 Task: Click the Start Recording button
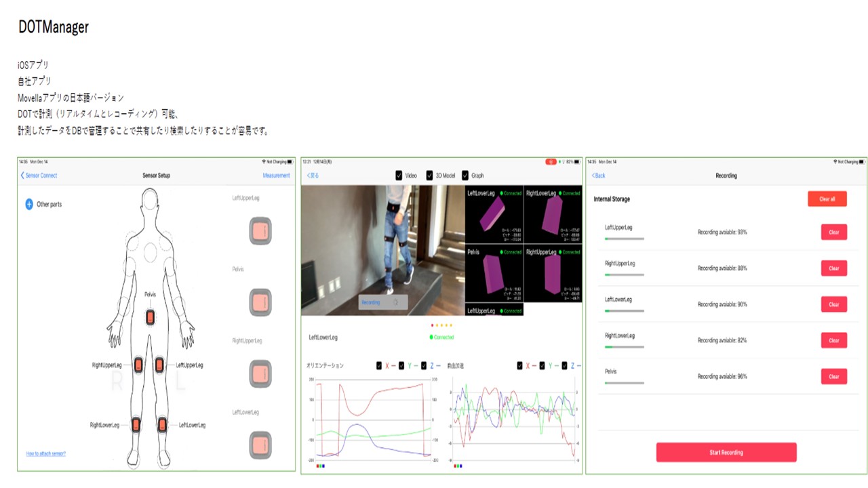click(x=726, y=452)
